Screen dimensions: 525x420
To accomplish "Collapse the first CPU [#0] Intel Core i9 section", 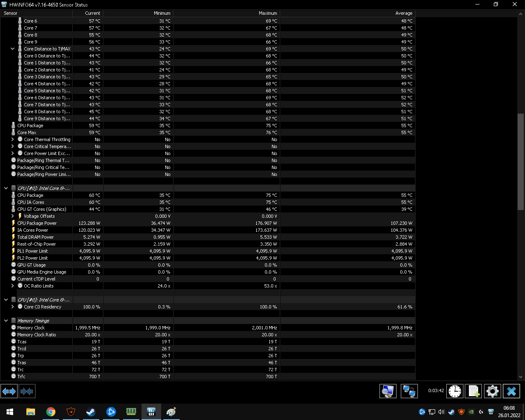I will point(6,188).
